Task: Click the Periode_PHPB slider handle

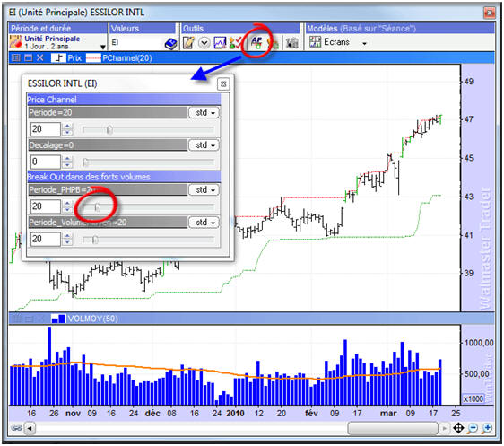Action: tap(98, 207)
